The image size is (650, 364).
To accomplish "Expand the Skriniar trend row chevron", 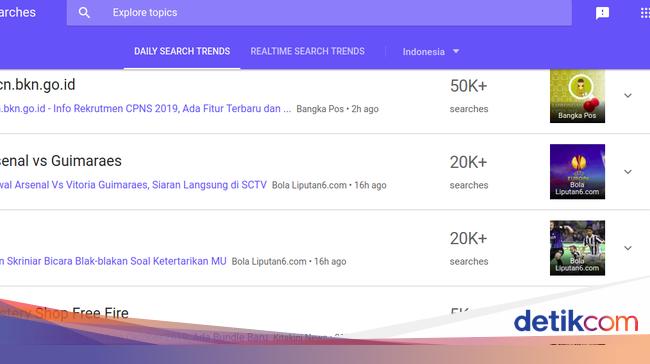I will pyautogui.click(x=628, y=248).
